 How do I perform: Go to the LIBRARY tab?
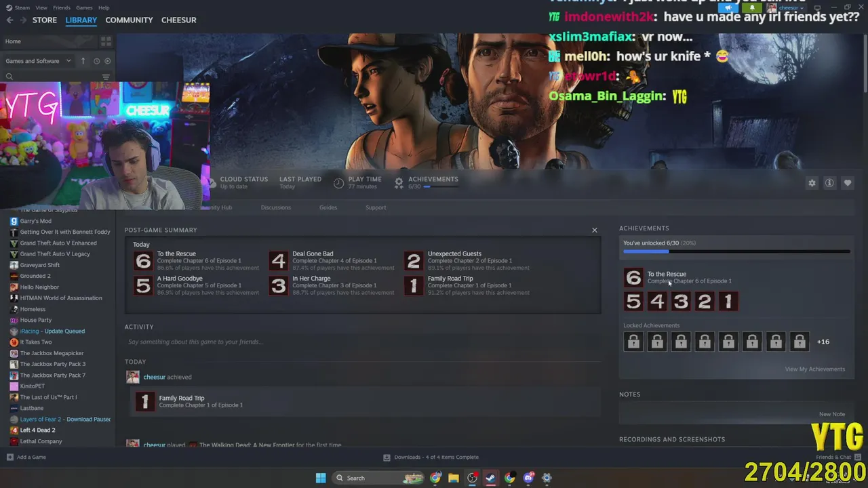point(81,20)
